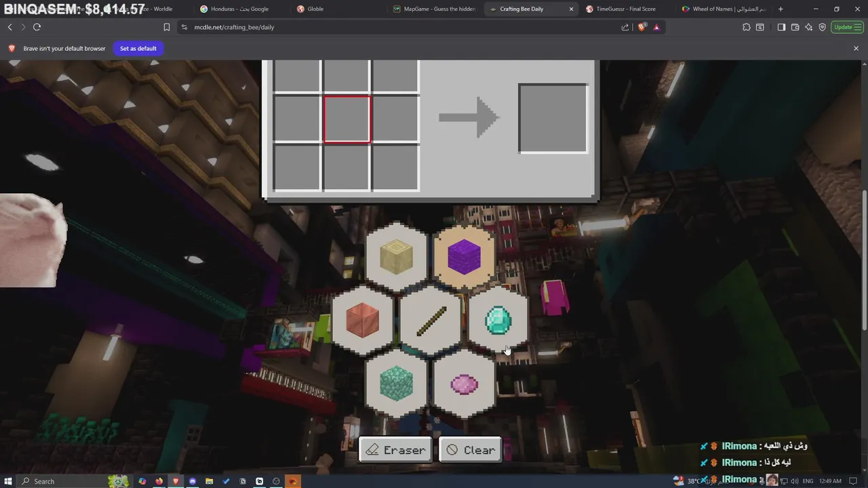Dismiss the default browser notification bar

[856, 48]
